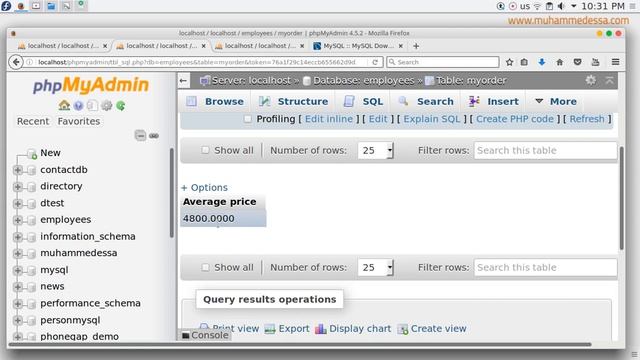Expand the contactdb database node
640x360 pixels.
coord(18,170)
